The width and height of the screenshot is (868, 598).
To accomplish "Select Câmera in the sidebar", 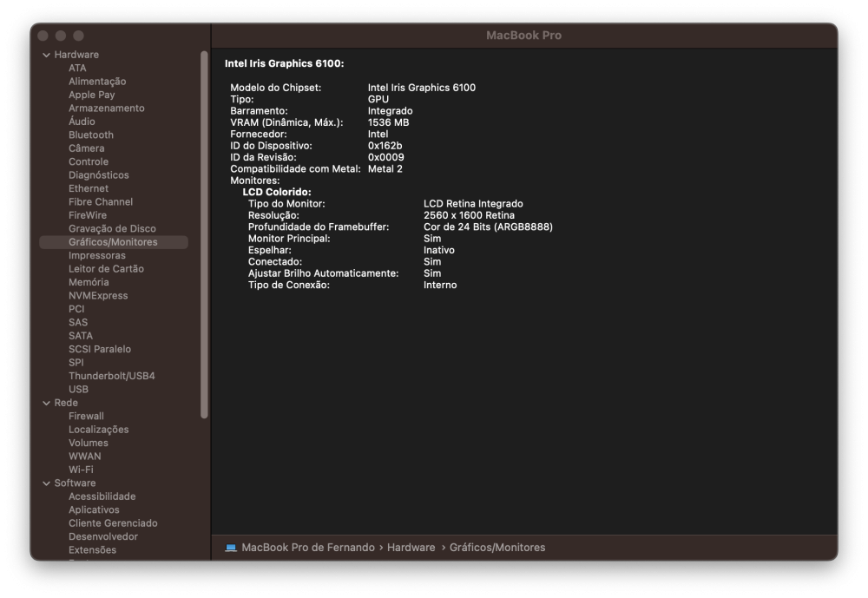I will coord(86,148).
